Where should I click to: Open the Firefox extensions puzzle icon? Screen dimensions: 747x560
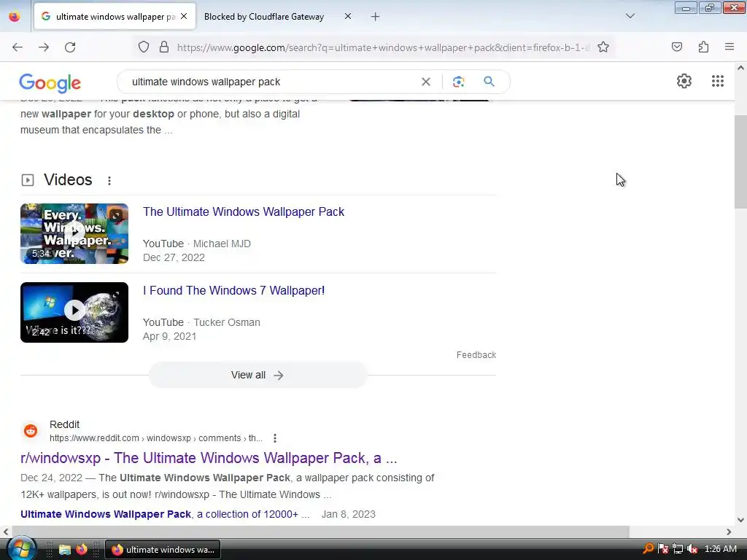[x=703, y=47]
